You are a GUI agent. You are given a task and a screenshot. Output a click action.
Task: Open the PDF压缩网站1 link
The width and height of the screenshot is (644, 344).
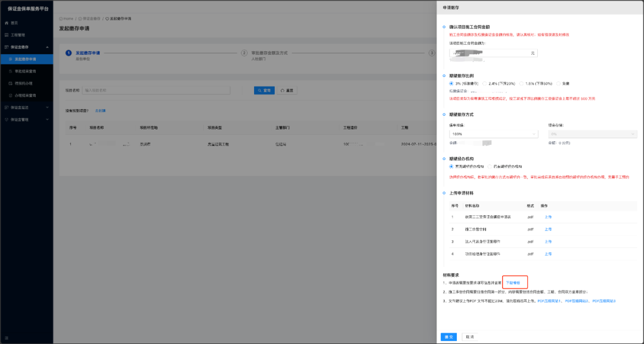pyautogui.click(x=549, y=301)
